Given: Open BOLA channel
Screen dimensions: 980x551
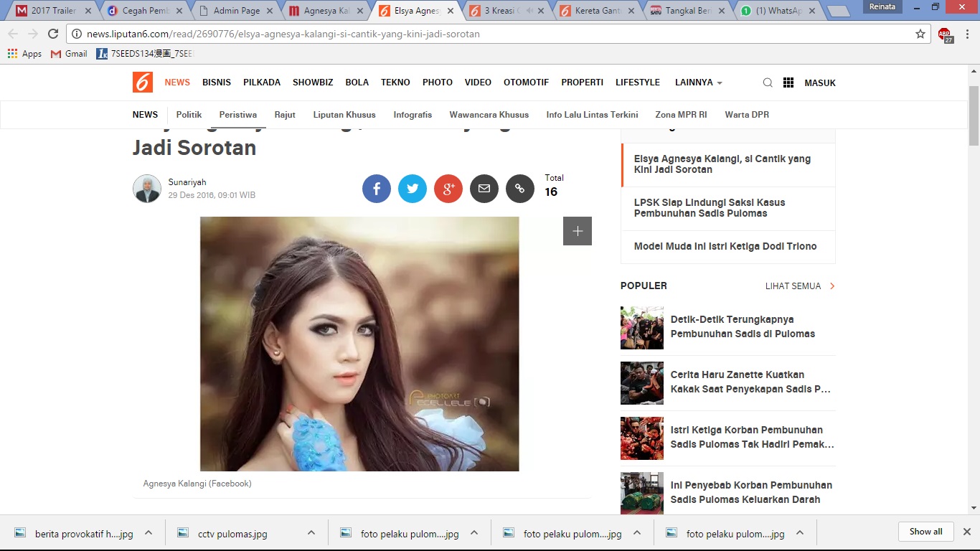Looking at the screenshot, I should [x=357, y=83].
